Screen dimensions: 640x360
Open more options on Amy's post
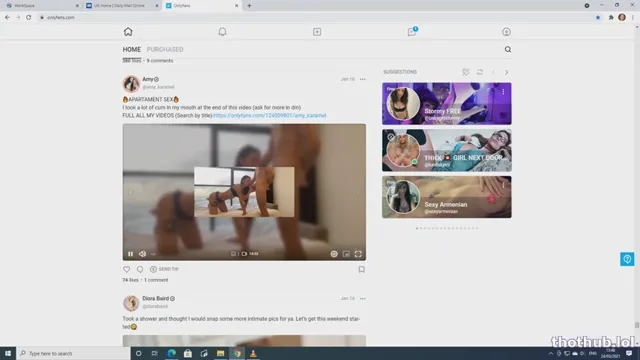[x=363, y=79]
